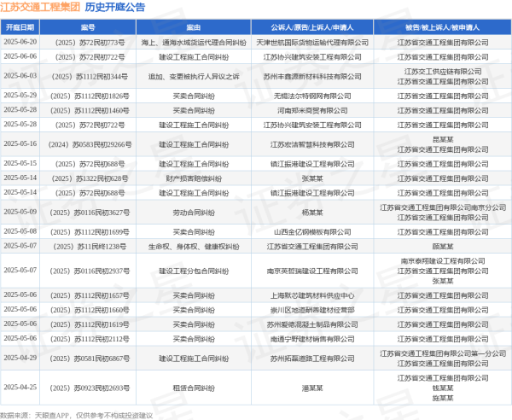Image resolution: width=512 pixels, height=420 pixels.
Task: Click 天津世航国际货物运输代理有限公司 plaintiff cell
Action: 312,43
